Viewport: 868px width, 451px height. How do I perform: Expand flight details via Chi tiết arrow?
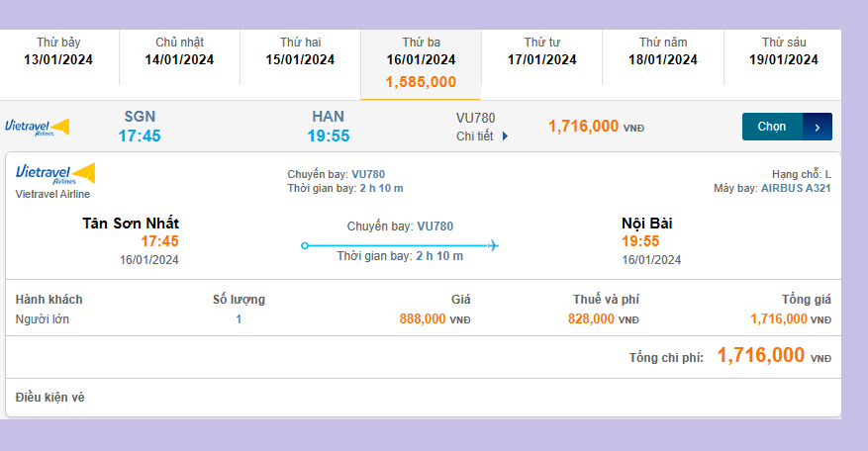(505, 136)
